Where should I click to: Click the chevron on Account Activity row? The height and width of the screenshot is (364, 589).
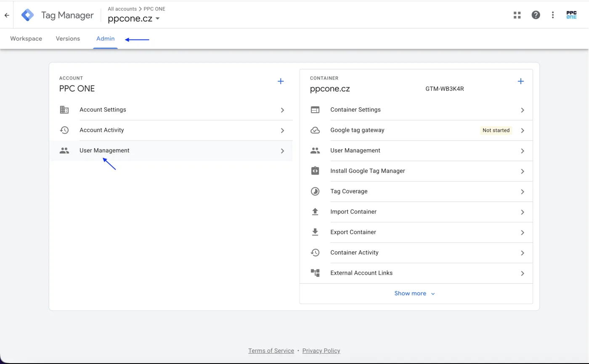[x=282, y=130]
